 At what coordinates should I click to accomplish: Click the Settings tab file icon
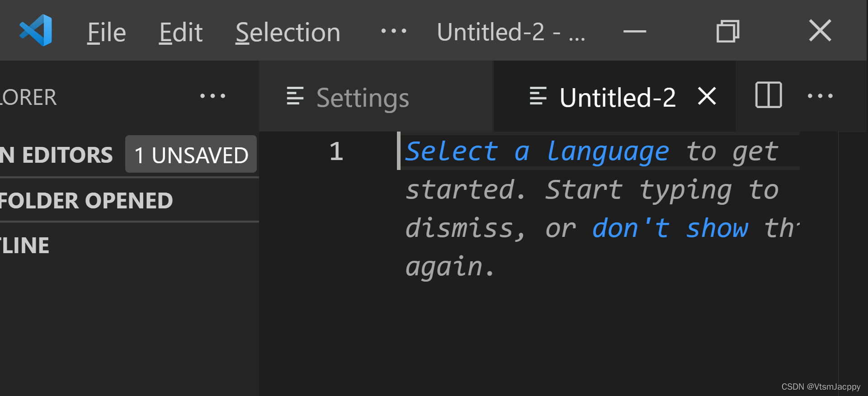[x=295, y=96]
